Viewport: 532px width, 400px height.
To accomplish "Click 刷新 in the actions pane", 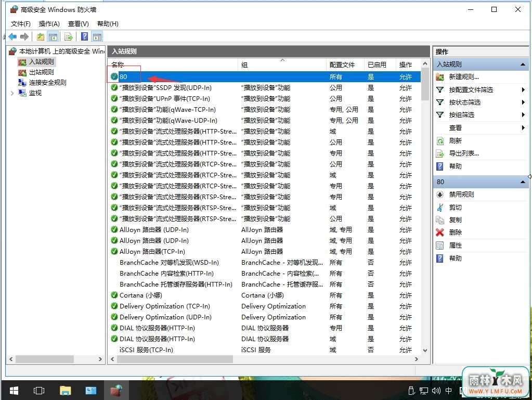I will (x=456, y=141).
